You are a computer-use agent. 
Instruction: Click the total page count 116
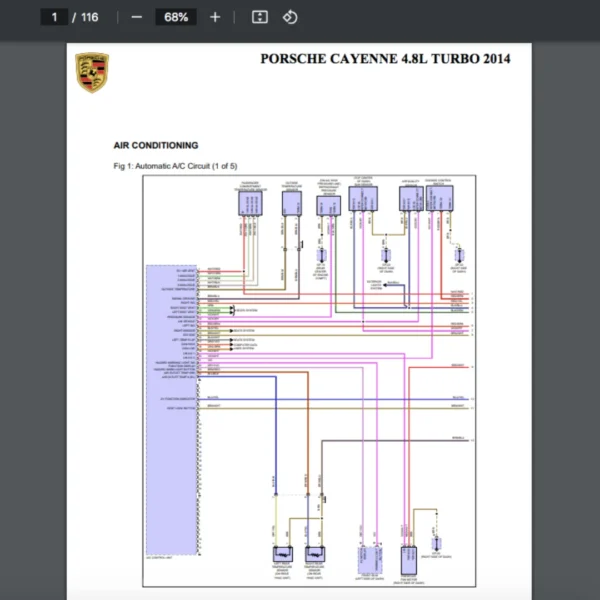90,17
